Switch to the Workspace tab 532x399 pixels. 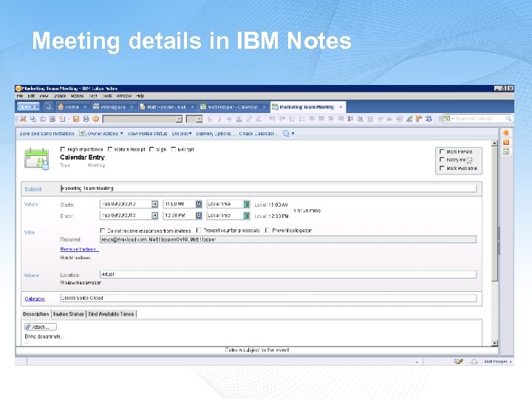tap(113, 107)
